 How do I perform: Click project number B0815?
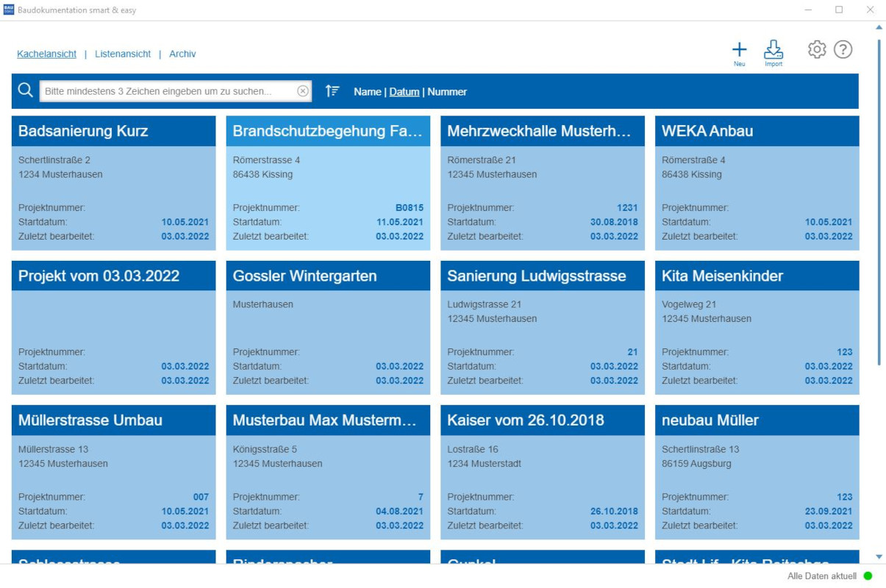coord(410,208)
